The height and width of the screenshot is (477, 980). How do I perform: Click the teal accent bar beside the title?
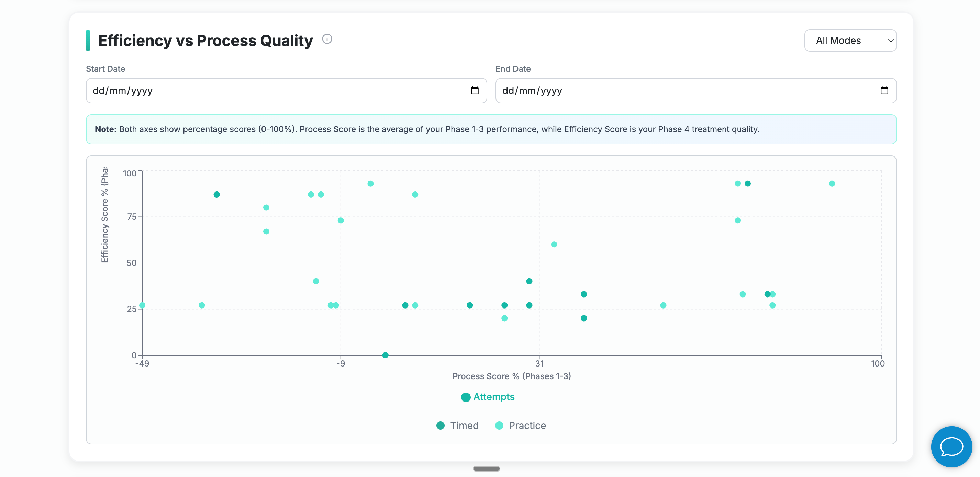tap(88, 40)
